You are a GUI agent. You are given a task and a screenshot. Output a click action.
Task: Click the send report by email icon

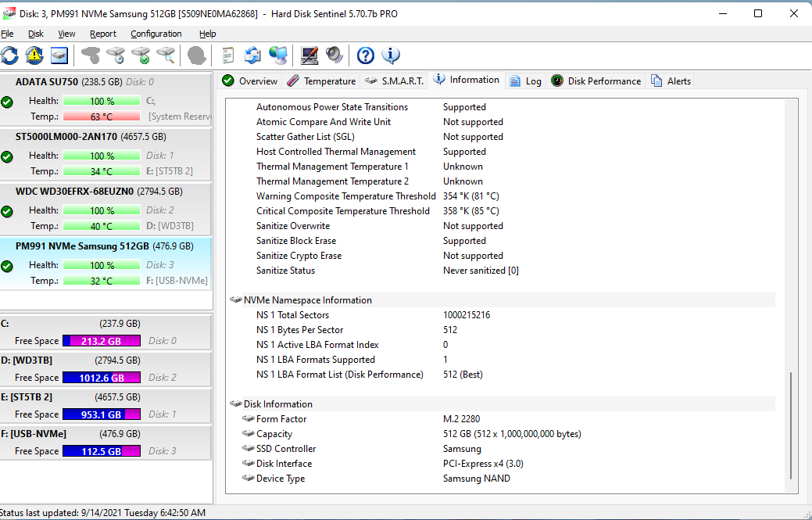[252, 56]
